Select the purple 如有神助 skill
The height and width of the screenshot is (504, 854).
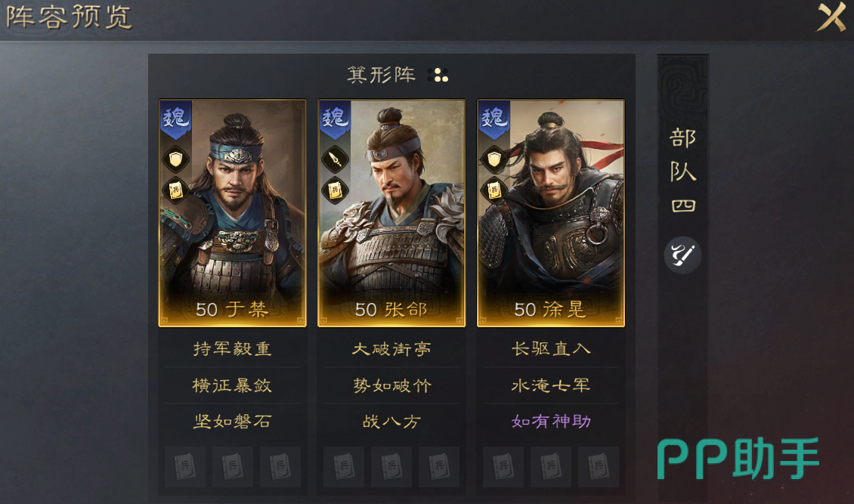click(x=551, y=422)
